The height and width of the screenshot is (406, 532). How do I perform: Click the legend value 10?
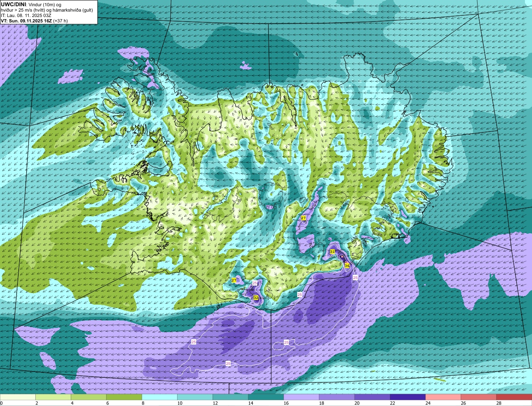180,403
